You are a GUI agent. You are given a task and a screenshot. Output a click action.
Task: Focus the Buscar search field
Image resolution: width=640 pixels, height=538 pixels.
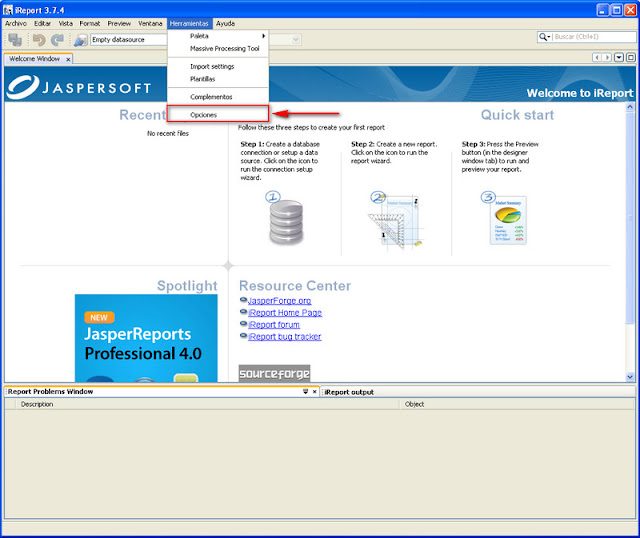tap(594, 37)
